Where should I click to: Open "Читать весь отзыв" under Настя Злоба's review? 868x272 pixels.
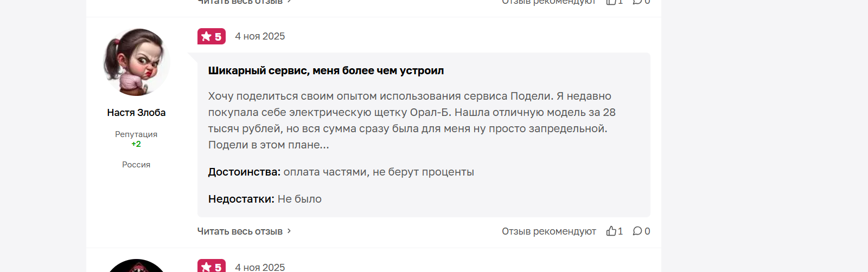click(x=240, y=231)
